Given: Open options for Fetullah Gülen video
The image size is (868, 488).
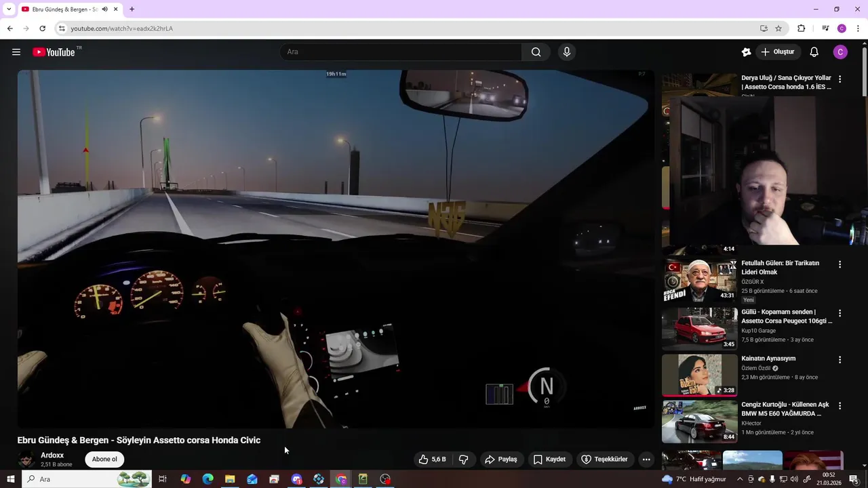Looking at the screenshot, I should pos(840,264).
